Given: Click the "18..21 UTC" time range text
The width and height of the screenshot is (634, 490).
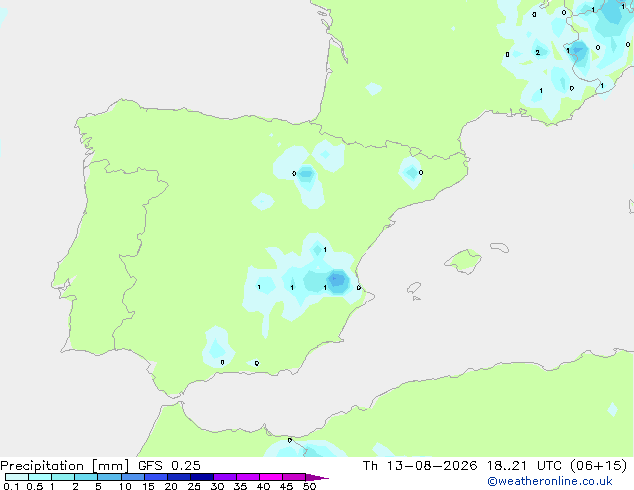Looking at the screenshot, I should click(524, 466).
